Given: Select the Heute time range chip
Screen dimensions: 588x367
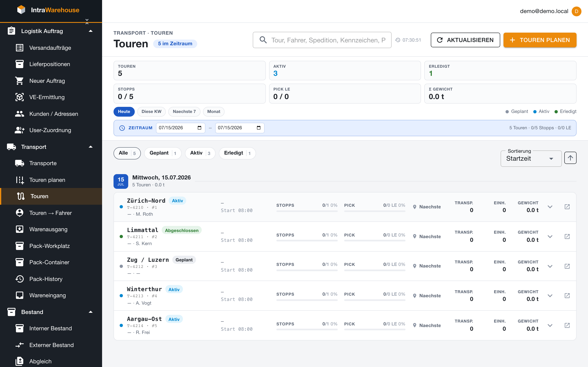Looking at the screenshot, I should click(124, 112).
